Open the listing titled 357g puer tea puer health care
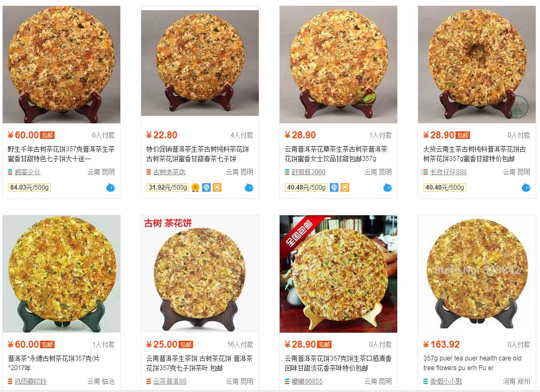 [472, 363]
